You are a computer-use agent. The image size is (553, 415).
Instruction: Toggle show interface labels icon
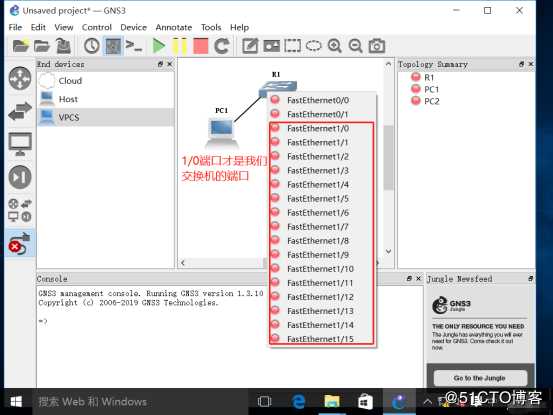tap(113, 46)
